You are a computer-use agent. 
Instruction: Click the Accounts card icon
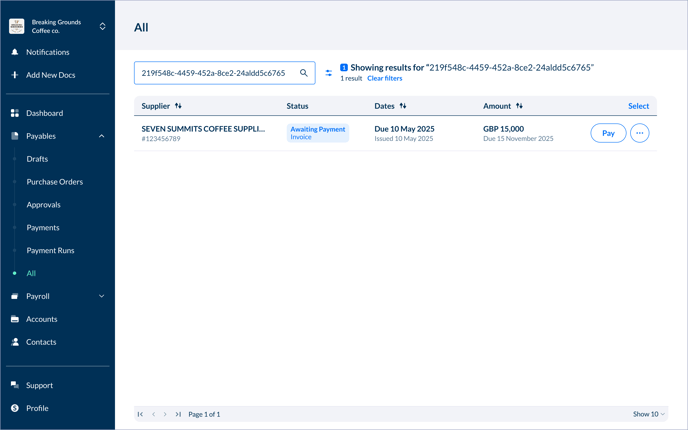[x=15, y=319]
